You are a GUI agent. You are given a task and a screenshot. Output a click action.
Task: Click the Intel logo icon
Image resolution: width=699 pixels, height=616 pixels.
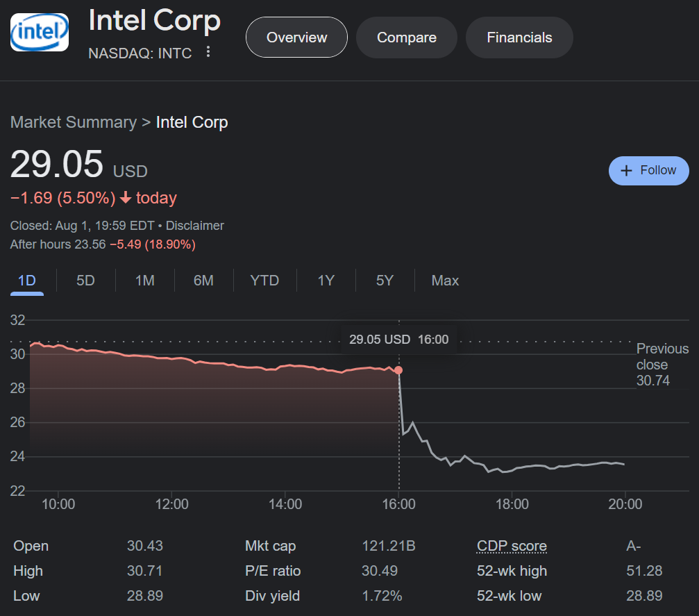click(40, 32)
